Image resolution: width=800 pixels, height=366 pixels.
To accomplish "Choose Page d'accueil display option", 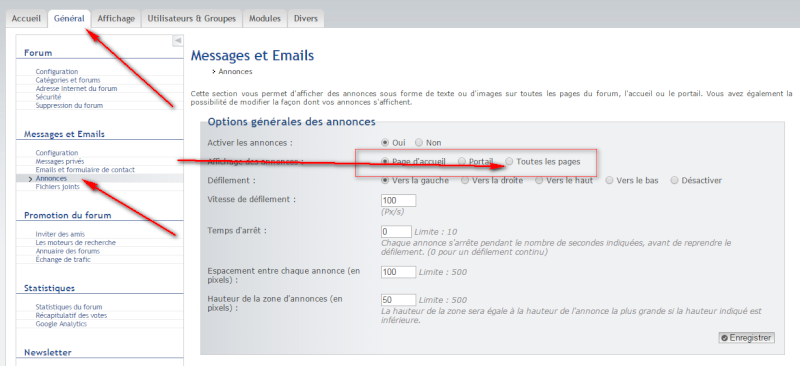I will tap(385, 161).
